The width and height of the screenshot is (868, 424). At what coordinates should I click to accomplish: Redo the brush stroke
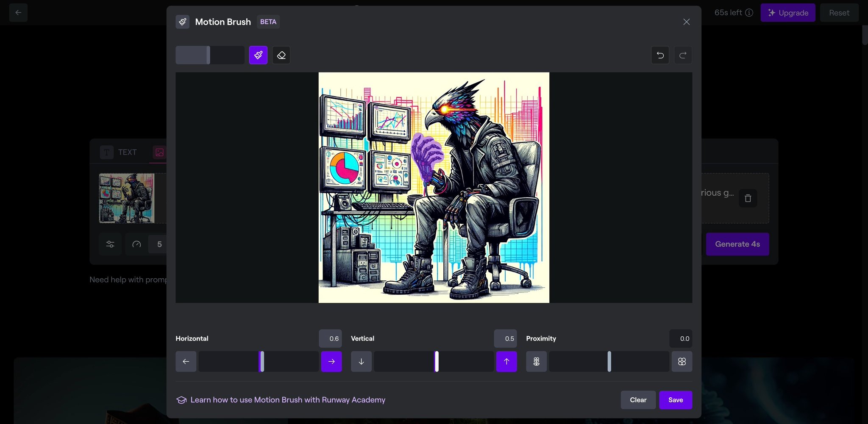click(683, 55)
